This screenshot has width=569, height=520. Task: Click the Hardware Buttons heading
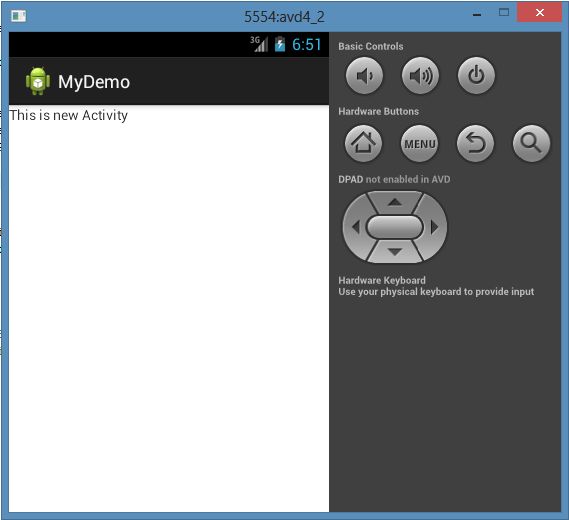[x=378, y=111]
